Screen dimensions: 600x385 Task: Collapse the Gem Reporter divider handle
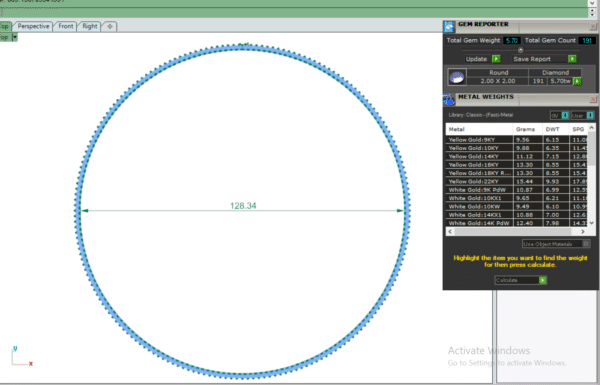(520, 50)
